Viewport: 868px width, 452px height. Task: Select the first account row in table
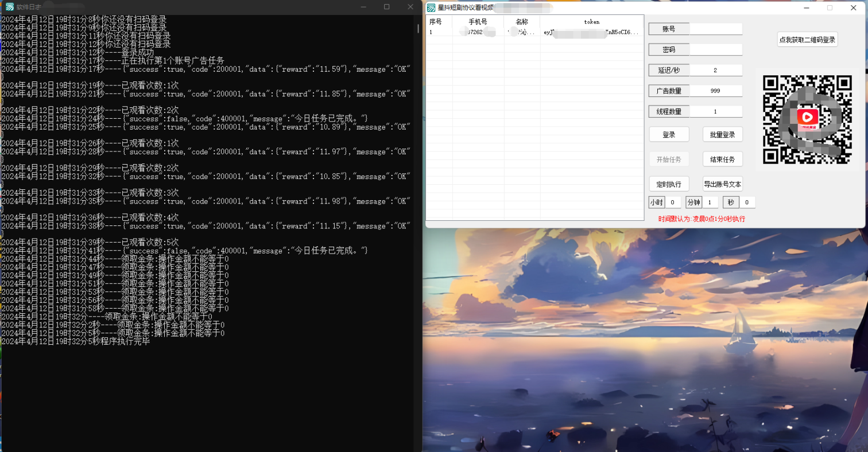(534, 33)
